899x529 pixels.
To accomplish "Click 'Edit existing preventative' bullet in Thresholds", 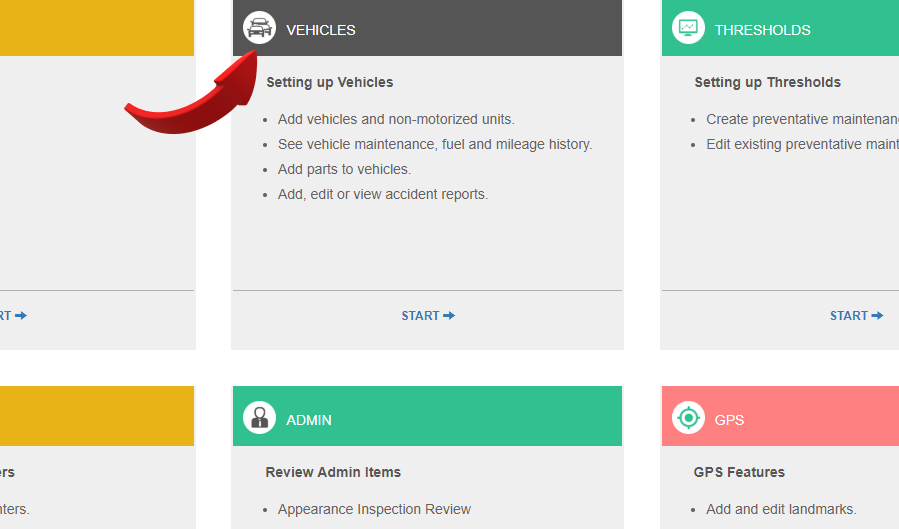I will coord(802,144).
